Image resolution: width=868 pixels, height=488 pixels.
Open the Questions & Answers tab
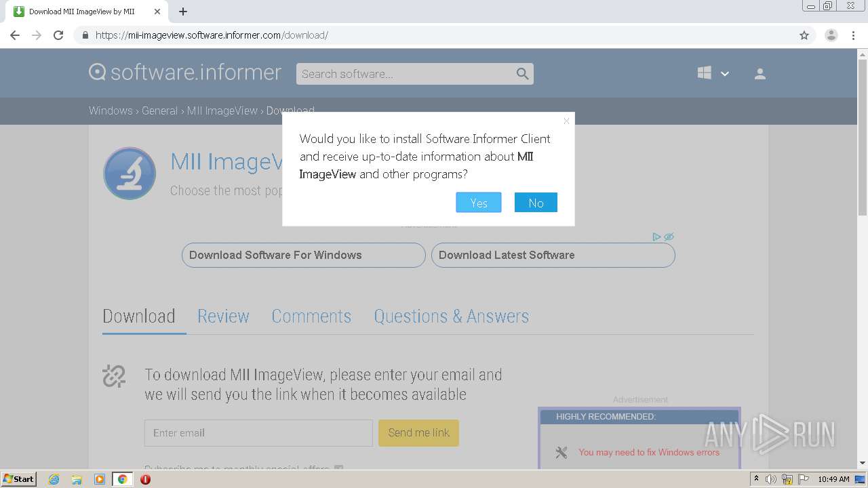tap(452, 317)
